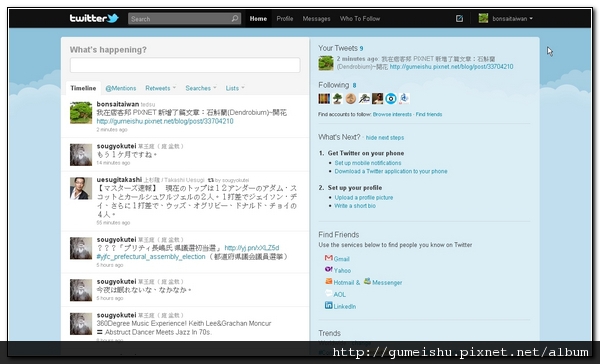600x364 pixels.
Task: Click sougyokutei avatar on 14 minutes ago tweet
Action: click(x=81, y=154)
